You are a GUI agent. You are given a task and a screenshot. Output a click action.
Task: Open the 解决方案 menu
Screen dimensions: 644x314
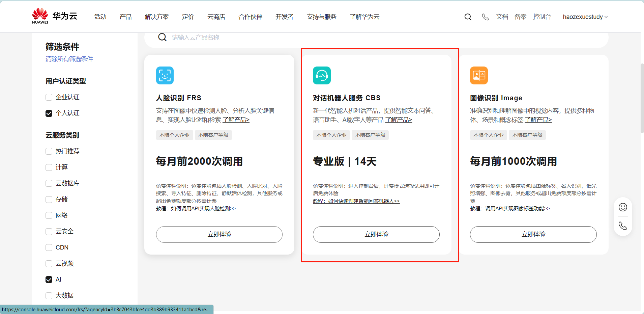click(157, 17)
